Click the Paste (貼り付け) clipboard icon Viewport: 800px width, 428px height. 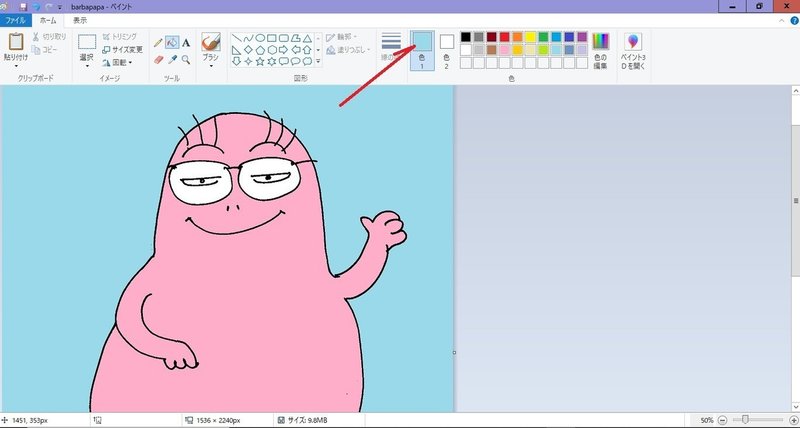click(x=16, y=42)
